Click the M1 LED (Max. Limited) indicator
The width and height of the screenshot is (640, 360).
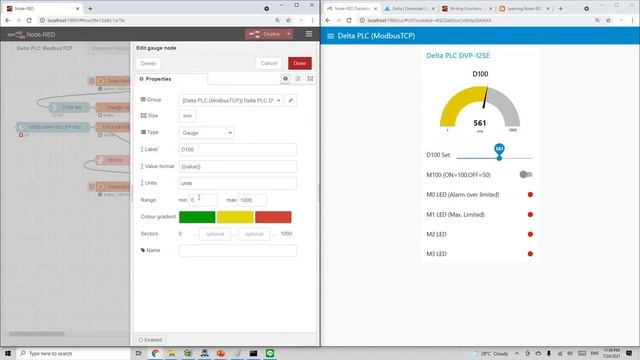click(530, 215)
